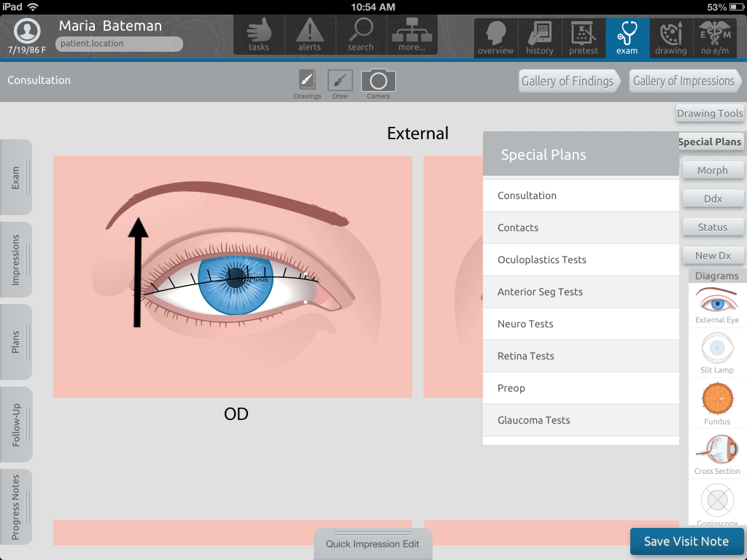Tap the Camera icon

pyautogui.click(x=378, y=82)
